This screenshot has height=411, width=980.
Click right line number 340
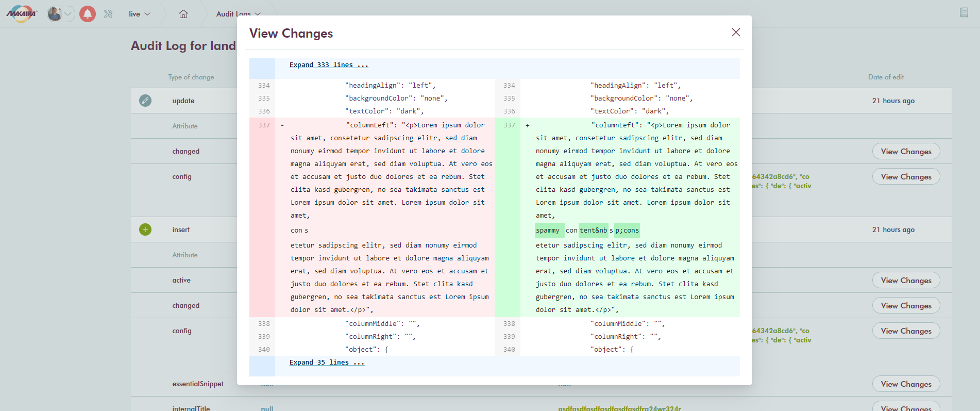click(509, 350)
